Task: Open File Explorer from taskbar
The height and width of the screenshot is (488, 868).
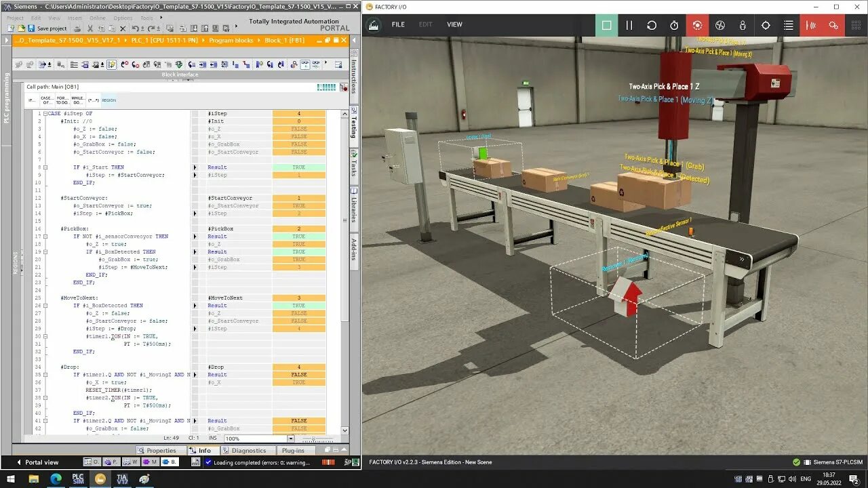Action: pos(33,479)
